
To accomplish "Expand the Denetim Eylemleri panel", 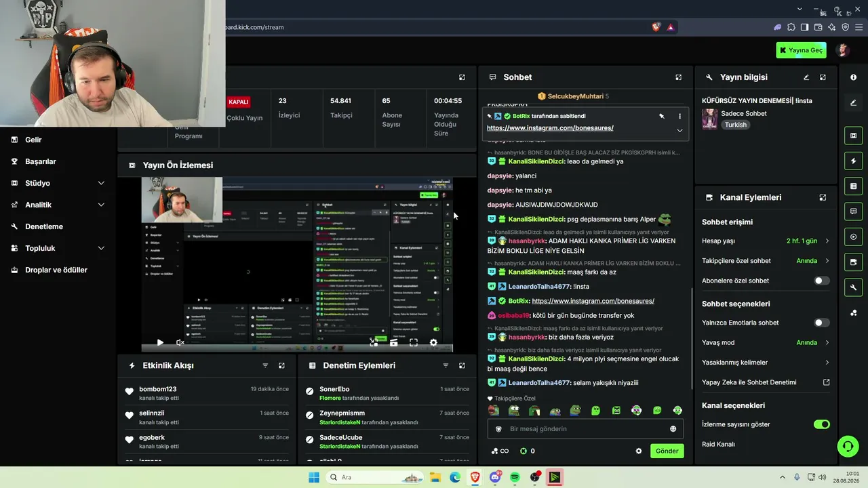I will (x=462, y=365).
